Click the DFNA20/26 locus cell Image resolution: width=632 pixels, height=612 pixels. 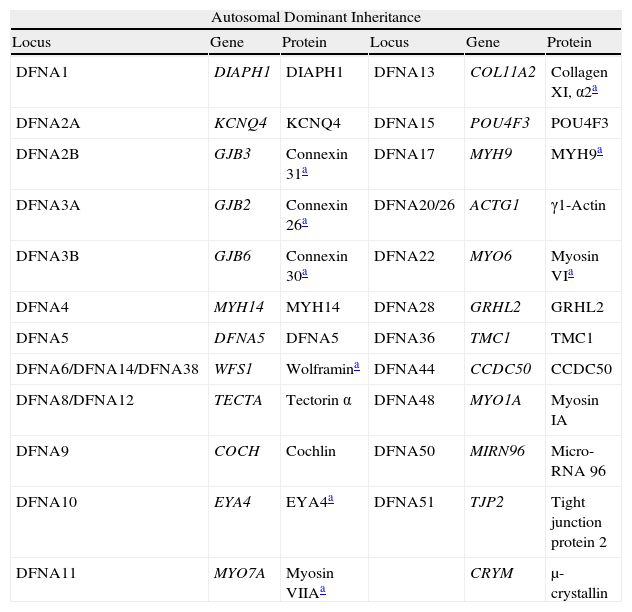(x=414, y=205)
